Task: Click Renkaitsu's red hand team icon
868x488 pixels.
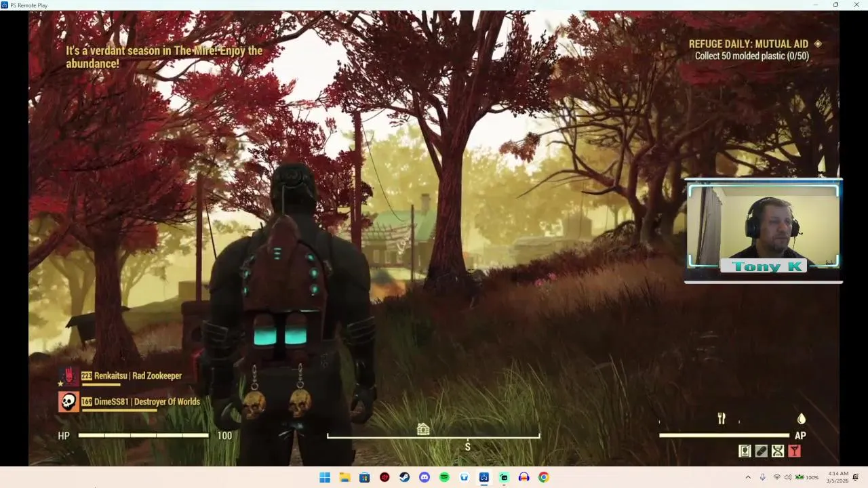Action: pos(68,376)
